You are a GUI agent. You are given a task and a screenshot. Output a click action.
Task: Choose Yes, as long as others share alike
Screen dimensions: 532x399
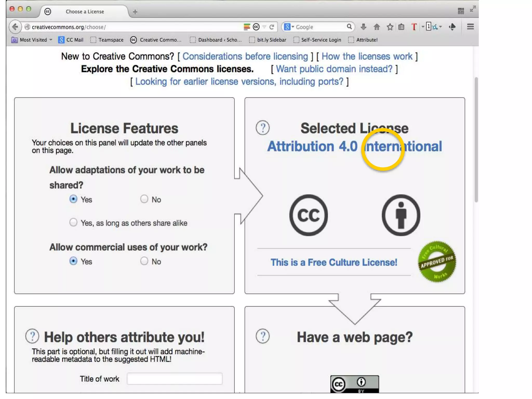pyautogui.click(x=73, y=223)
